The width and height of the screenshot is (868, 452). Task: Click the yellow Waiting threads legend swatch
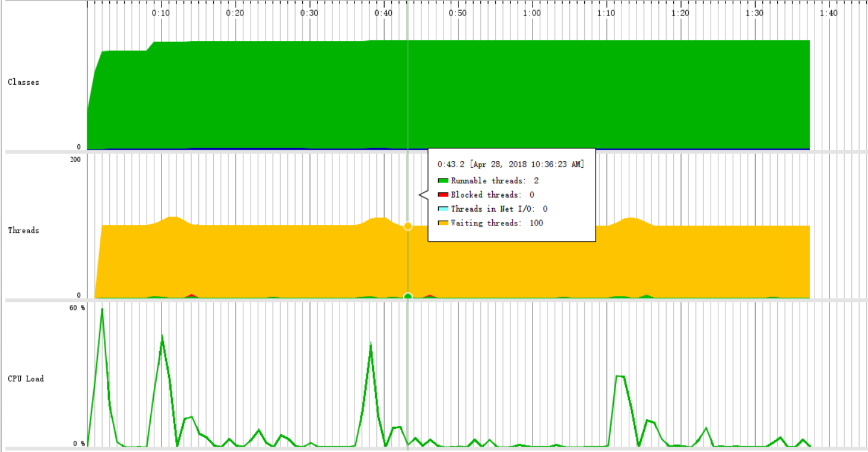click(x=443, y=223)
